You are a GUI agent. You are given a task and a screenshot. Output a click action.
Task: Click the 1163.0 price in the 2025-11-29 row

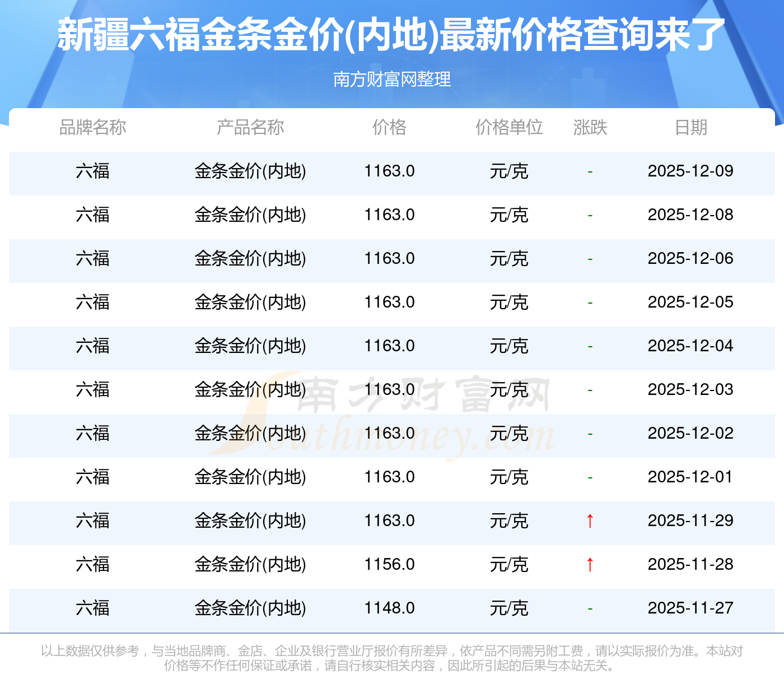[x=390, y=520]
